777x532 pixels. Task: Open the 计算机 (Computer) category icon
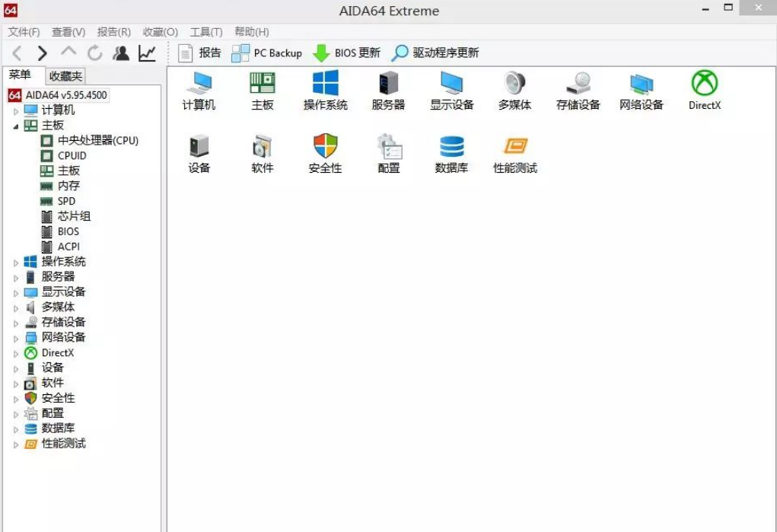click(x=198, y=90)
